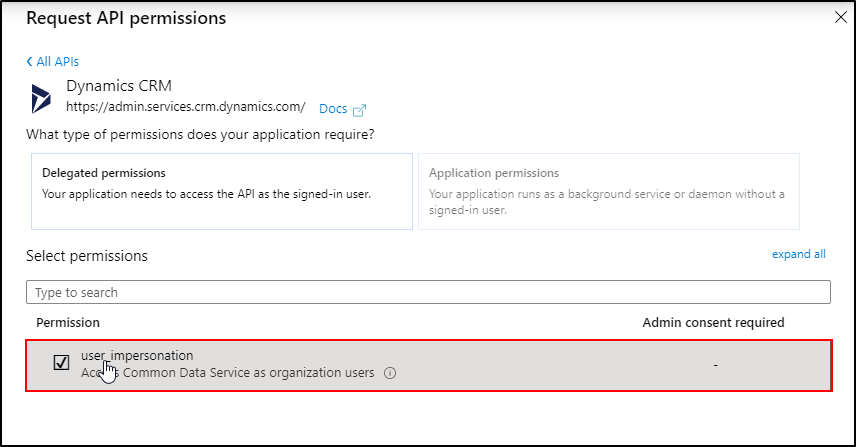Click the Dynamics CRM admin services URL text
Viewport: 856px width, 447px height.
point(185,105)
